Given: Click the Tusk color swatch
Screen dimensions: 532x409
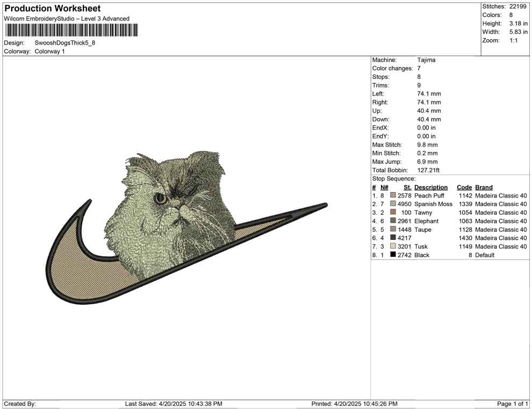Looking at the screenshot, I should pos(393,246).
